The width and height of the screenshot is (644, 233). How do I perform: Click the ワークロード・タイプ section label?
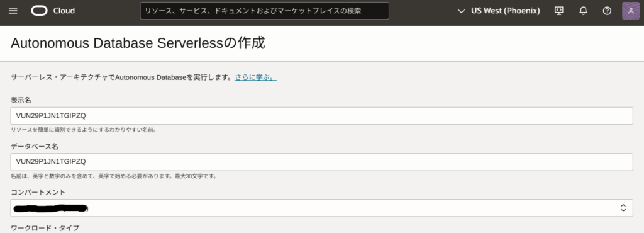click(45, 228)
